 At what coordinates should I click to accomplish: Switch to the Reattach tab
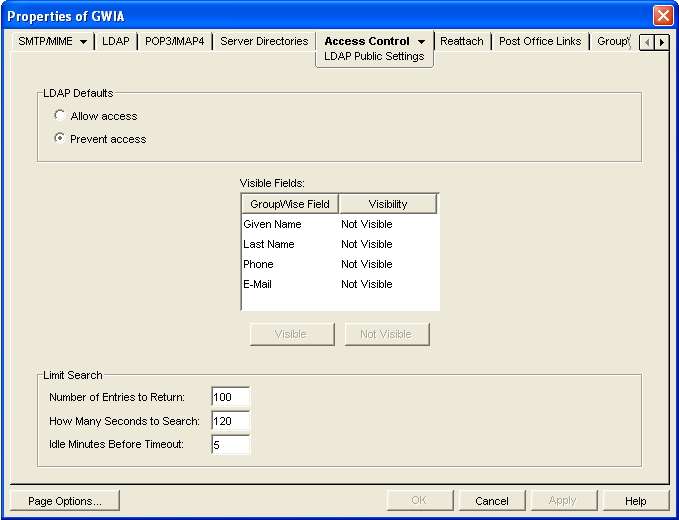tap(461, 42)
